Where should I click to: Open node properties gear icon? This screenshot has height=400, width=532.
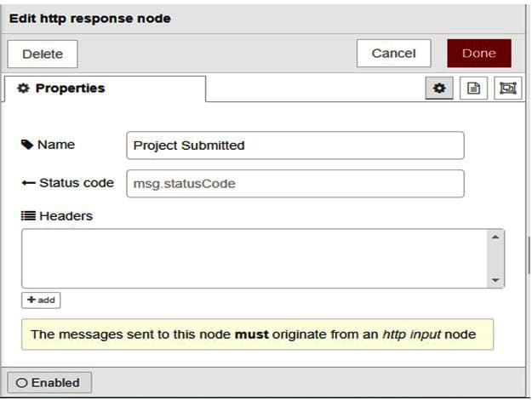click(x=439, y=89)
